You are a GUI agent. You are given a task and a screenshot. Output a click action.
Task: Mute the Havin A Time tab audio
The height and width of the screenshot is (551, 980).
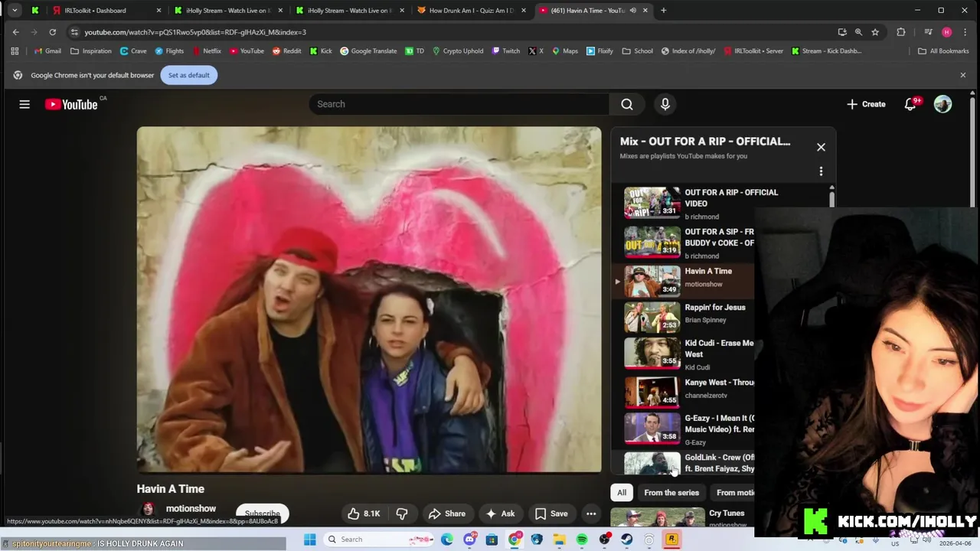[x=632, y=11]
